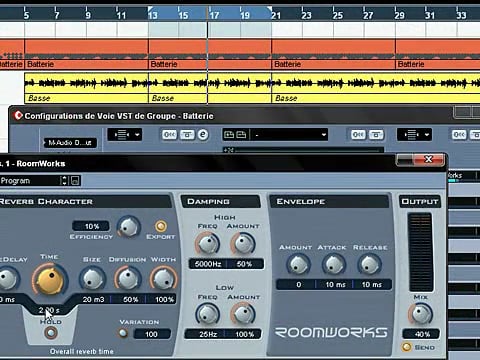Select the Batterie clip starting at bar 29
Viewport: 480px width, 360px height.
click(438, 54)
